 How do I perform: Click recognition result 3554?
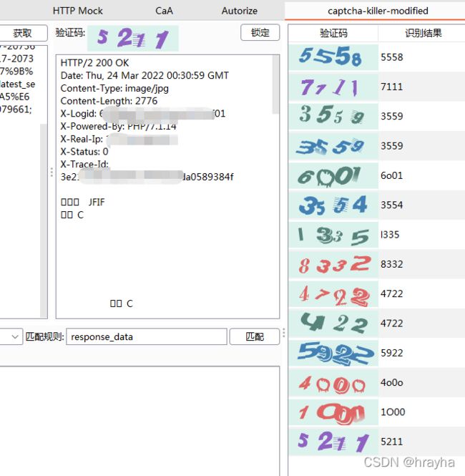point(392,205)
